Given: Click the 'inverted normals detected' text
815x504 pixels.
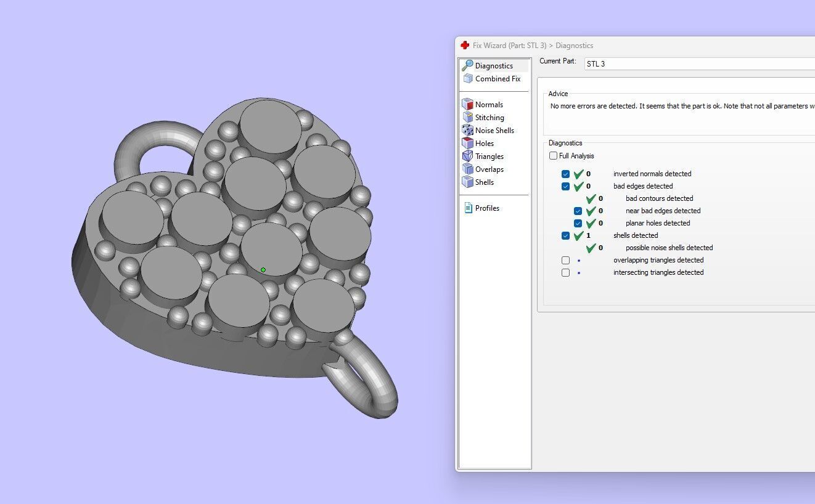Looking at the screenshot, I should point(652,174).
